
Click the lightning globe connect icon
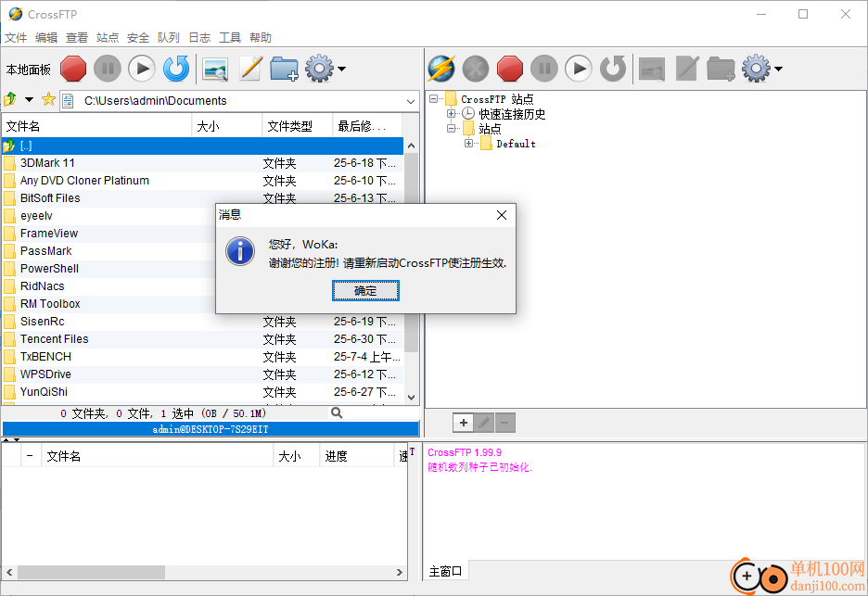pos(441,70)
